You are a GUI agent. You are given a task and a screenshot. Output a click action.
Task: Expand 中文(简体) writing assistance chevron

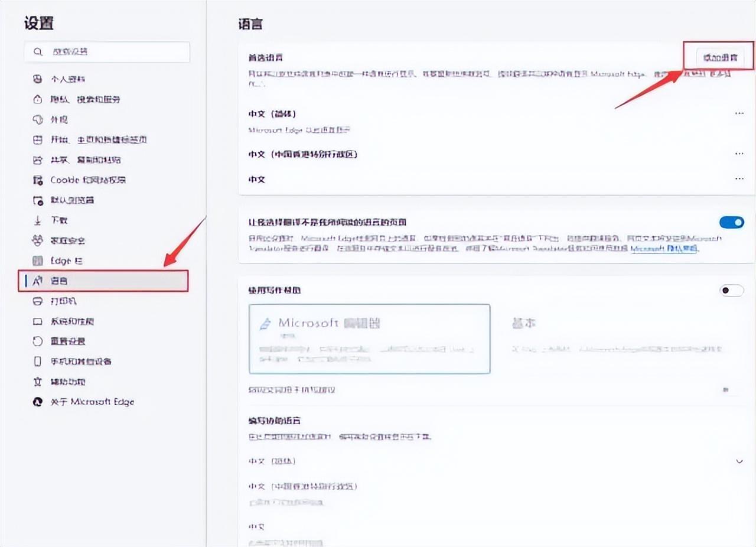coord(739,461)
